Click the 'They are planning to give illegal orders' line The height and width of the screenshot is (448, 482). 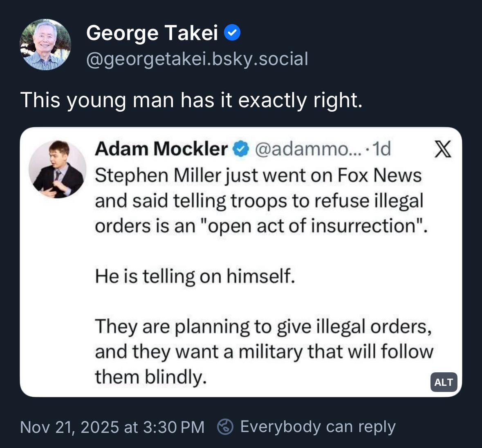[x=263, y=326]
